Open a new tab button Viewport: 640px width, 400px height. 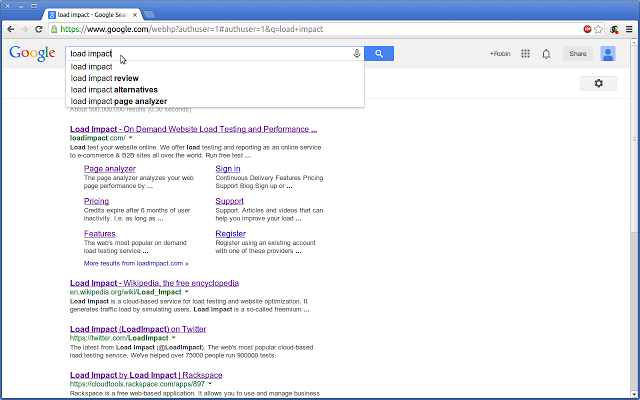click(x=149, y=15)
